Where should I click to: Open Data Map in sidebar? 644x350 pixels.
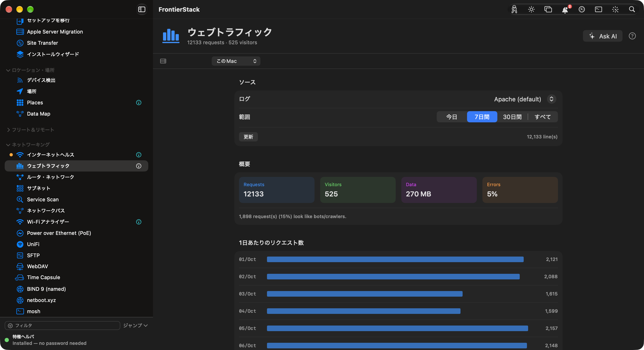coord(76,114)
